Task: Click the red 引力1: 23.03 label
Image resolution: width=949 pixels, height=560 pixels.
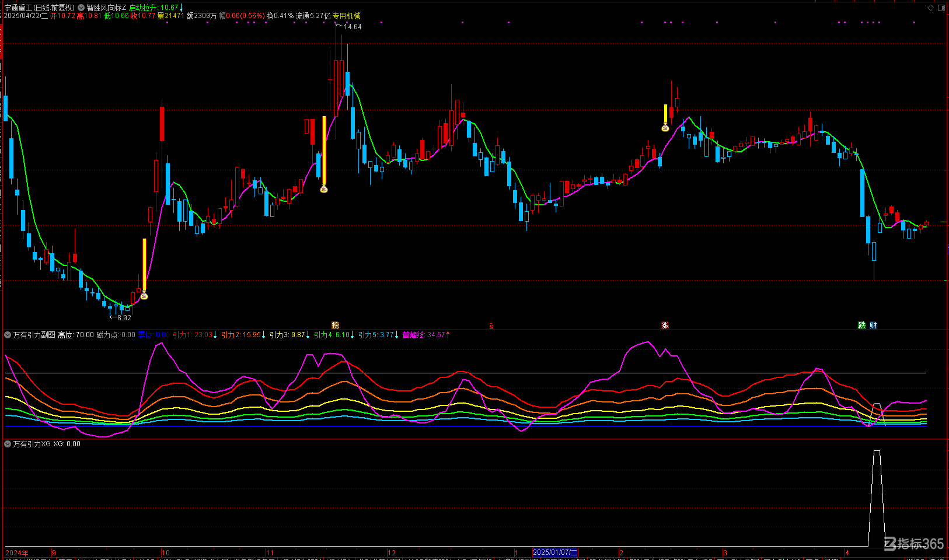Action: [x=193, y=335]
